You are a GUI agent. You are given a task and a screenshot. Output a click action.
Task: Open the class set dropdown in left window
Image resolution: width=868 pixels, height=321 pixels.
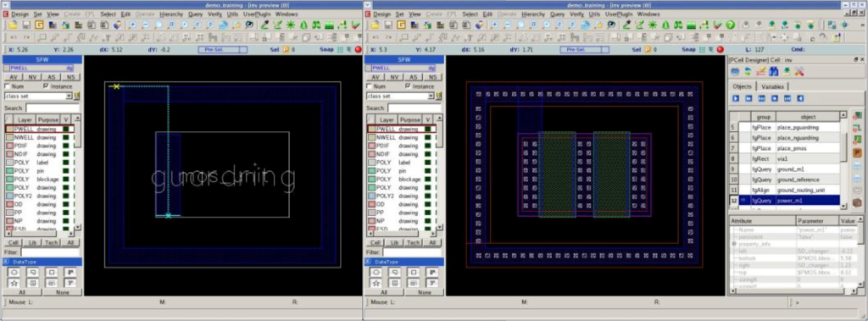69,96
